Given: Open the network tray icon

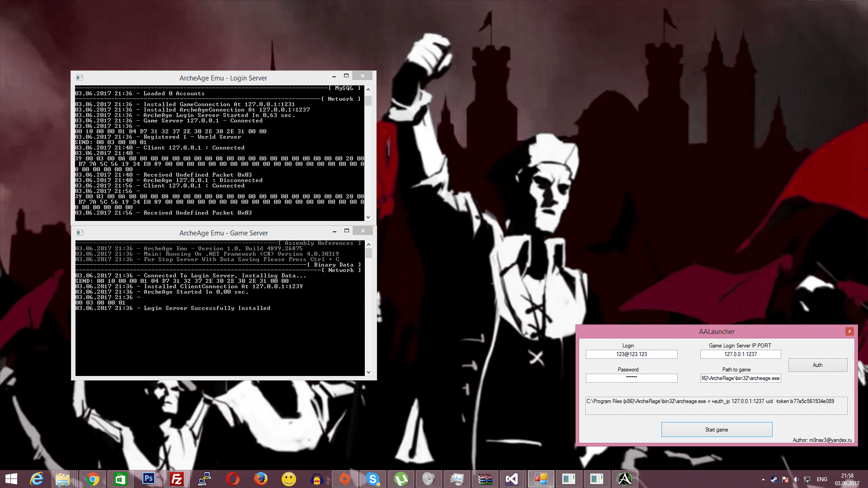Looking at the screenshot, I should coord(807,479).
